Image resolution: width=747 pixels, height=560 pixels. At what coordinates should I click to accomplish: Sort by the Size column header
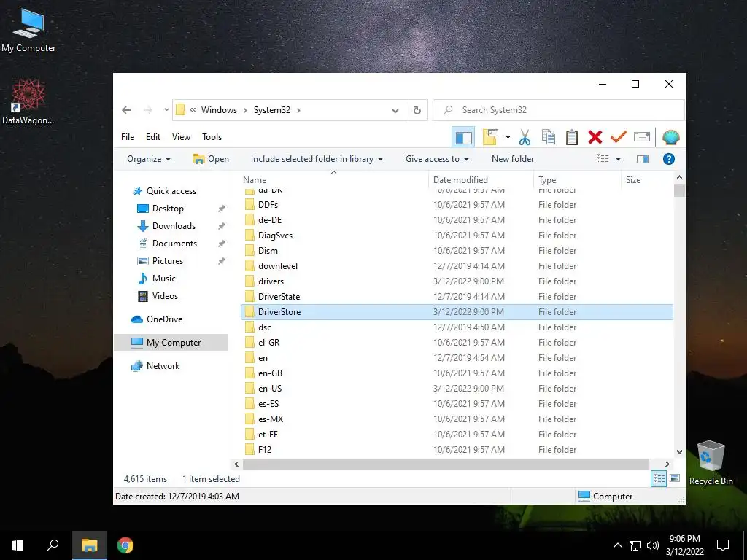pos(647,180)
